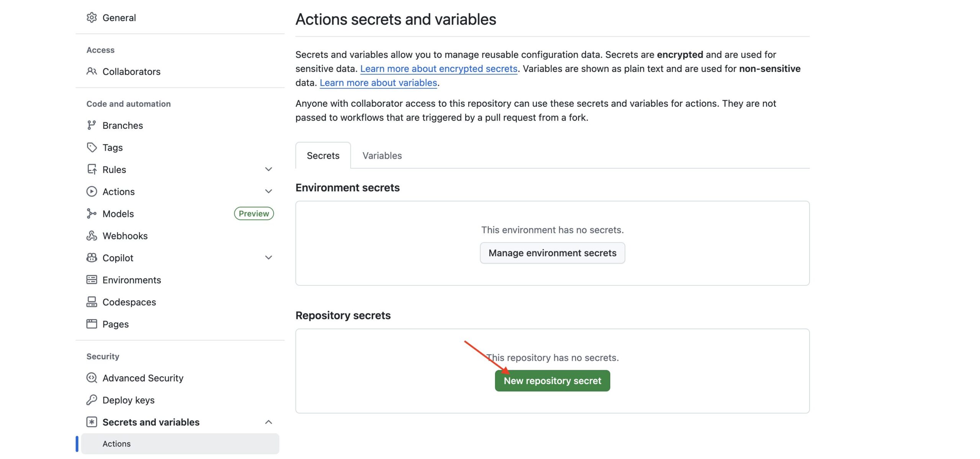Screen dimensions: 980x459
Task: Click the Environments server icon
Action: click(x=91, y=280)
